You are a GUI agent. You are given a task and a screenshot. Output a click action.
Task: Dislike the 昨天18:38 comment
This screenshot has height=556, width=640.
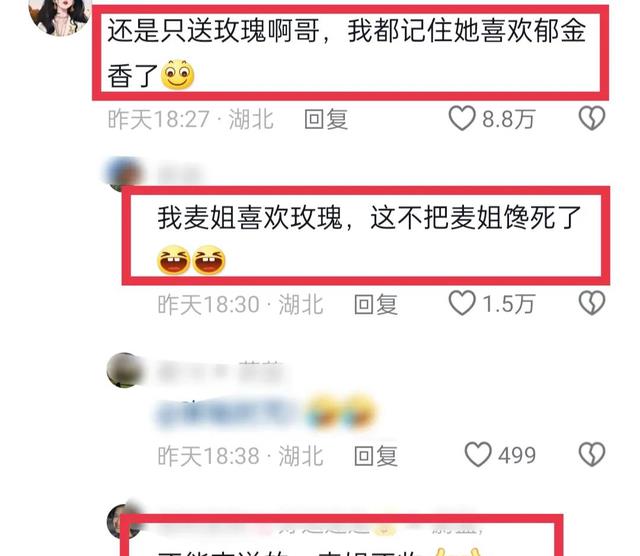[x=591, y=454]
